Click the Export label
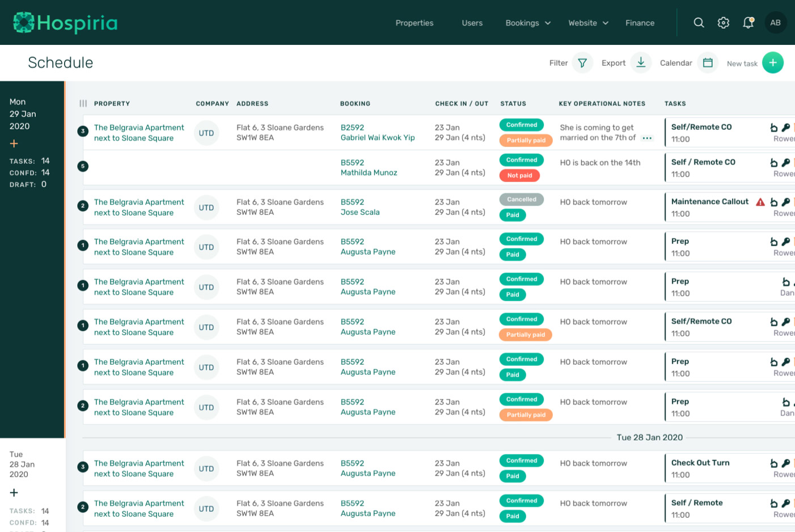Viewport: 795px width, 532px height. click(x=614, y=63)
